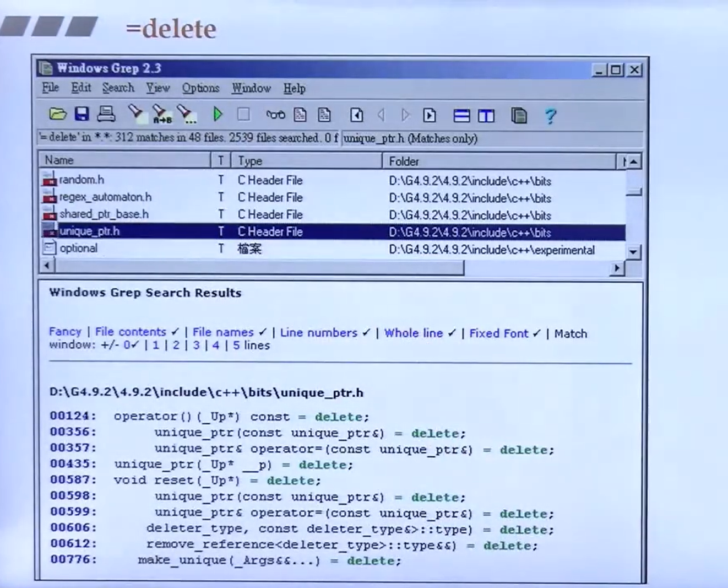
Task: Open search and replace (A→B) icon
Action: (x=161, y=114)
